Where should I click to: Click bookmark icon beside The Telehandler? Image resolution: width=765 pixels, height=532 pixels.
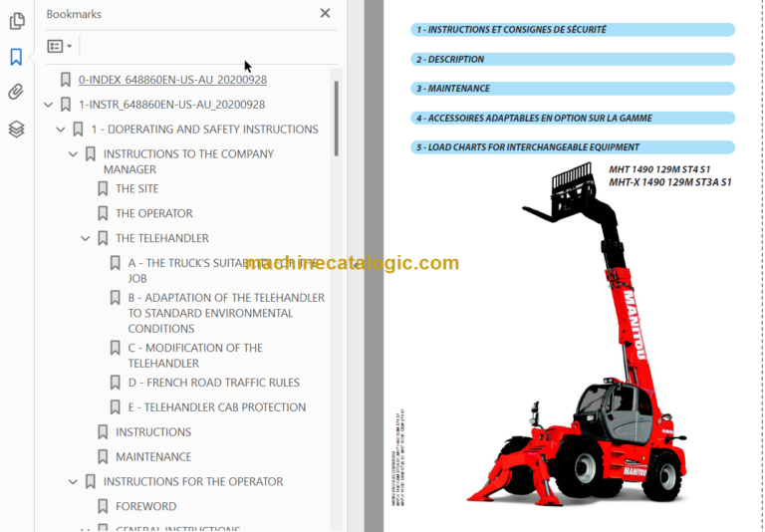pyautogui.click(x=103, y=238)
